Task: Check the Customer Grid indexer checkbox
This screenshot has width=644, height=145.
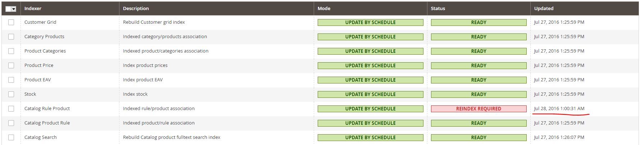Action: point(11,22)
